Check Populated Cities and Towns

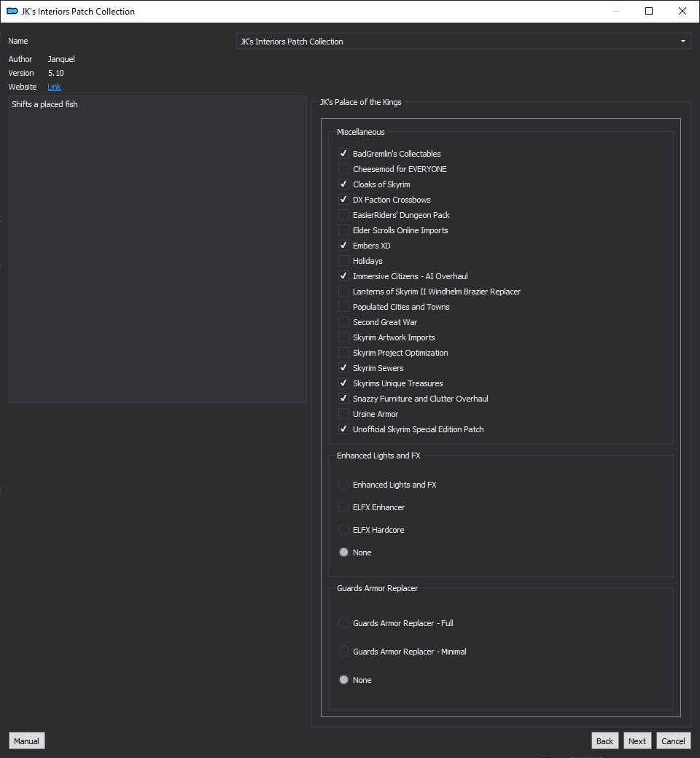(343, 307)
